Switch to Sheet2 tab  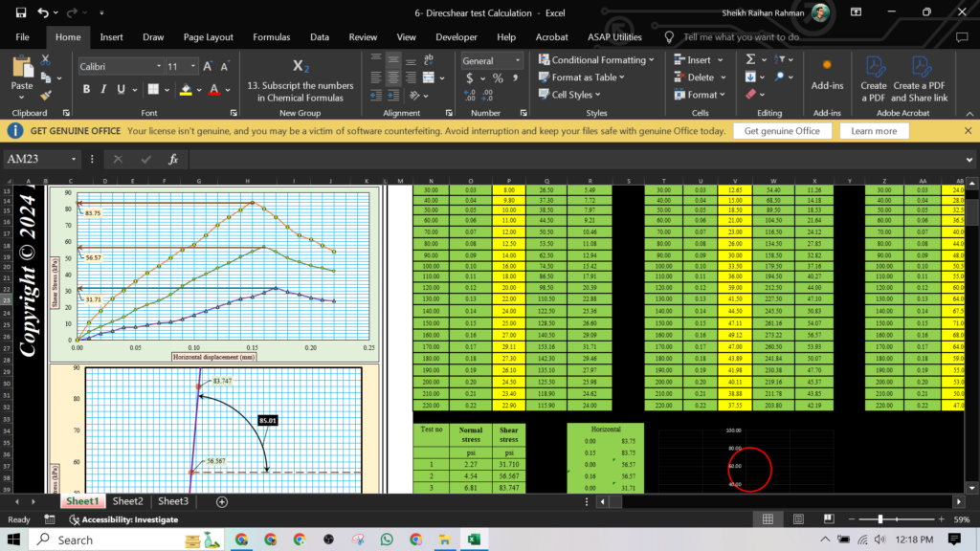128,501
